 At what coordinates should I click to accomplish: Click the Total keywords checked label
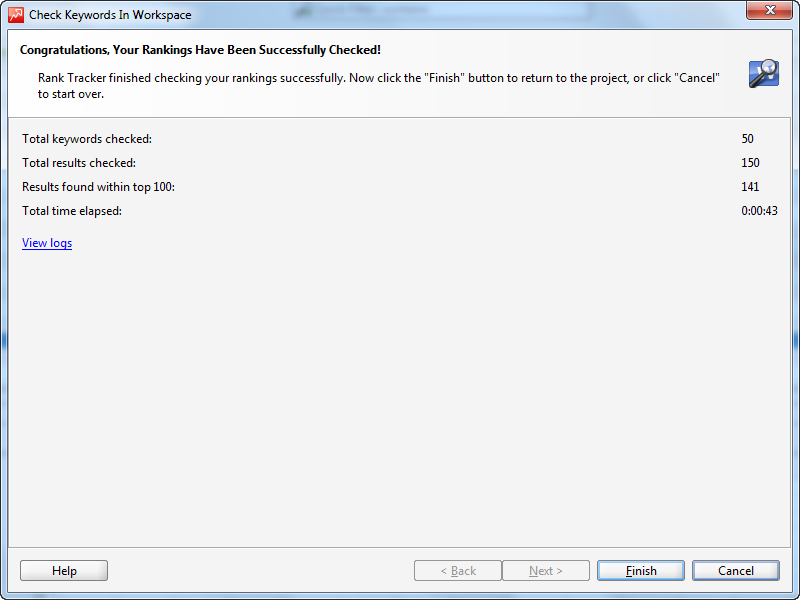[87, 139]
